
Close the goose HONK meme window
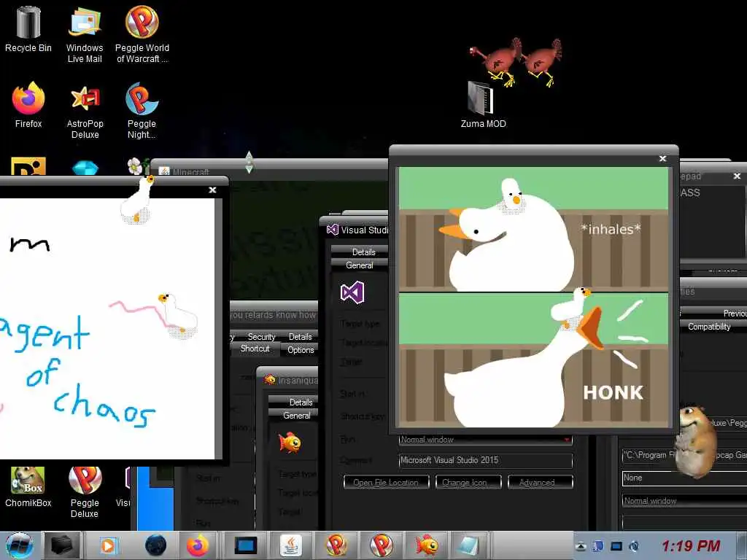(x=662, y=158)
